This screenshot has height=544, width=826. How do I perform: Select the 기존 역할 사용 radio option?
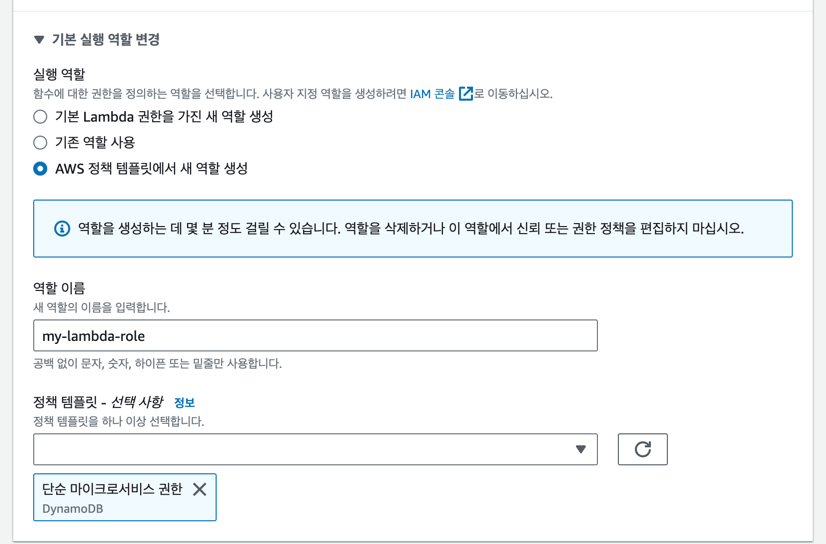[40, 142]
